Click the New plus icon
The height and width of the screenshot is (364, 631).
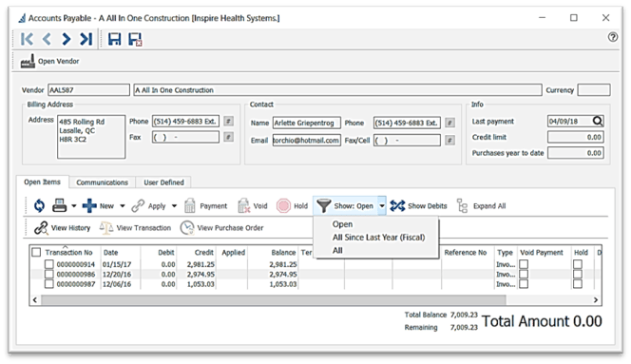tap(89, 205)
